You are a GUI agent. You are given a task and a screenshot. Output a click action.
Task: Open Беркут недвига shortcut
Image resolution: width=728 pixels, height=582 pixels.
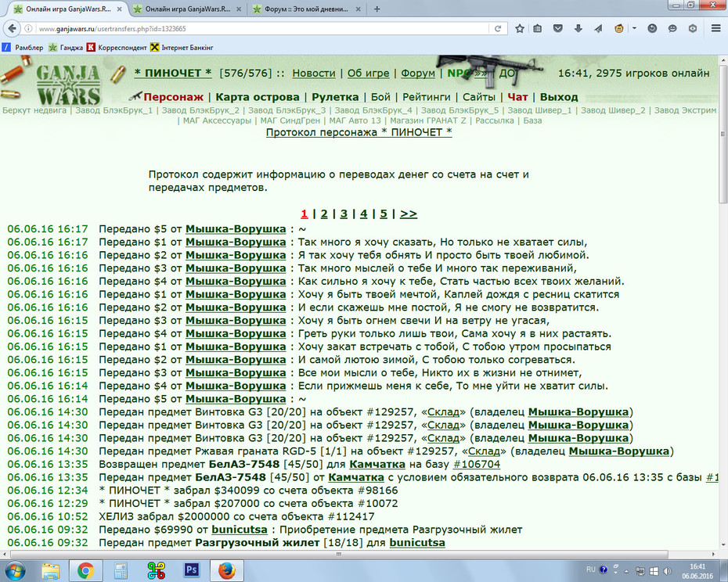[34, 110]
